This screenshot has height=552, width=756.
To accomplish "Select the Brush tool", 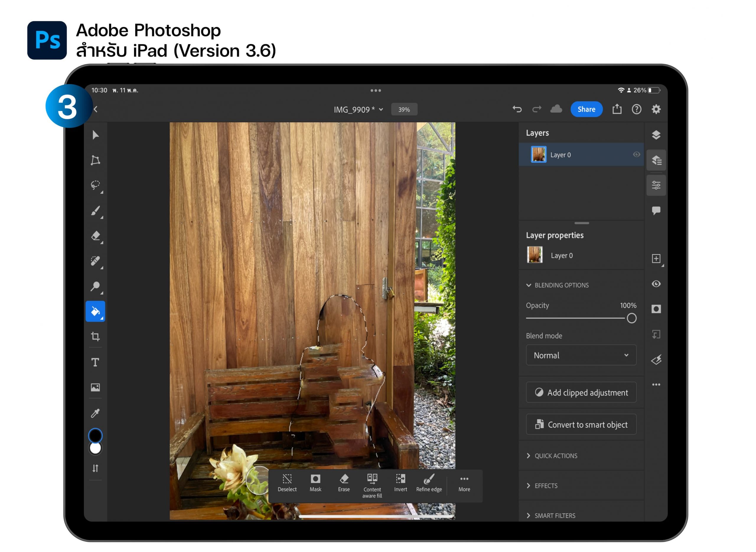I will pyautogui.click(x=96, y=211).
